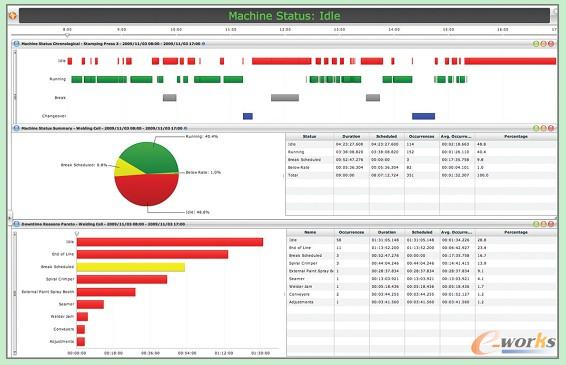This screenshot has height=365, width=566.
Task: Select the Below Rate row in summary table
Action: point(421,168)
